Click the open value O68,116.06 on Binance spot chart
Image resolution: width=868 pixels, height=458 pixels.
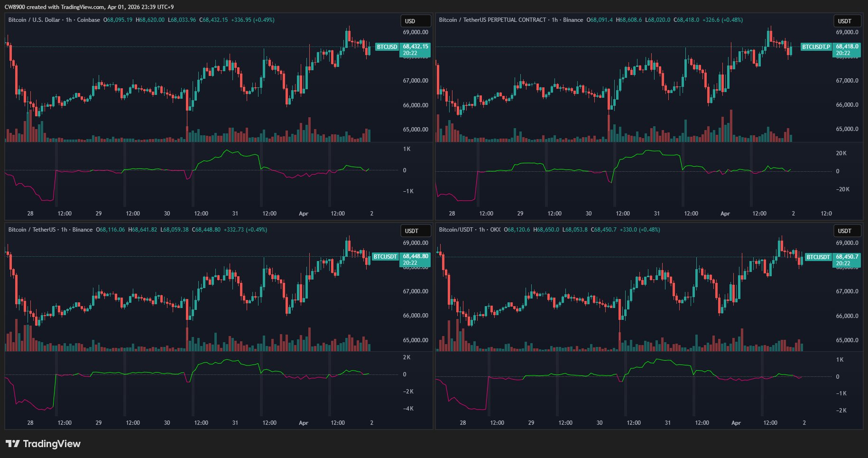(111, 230)
